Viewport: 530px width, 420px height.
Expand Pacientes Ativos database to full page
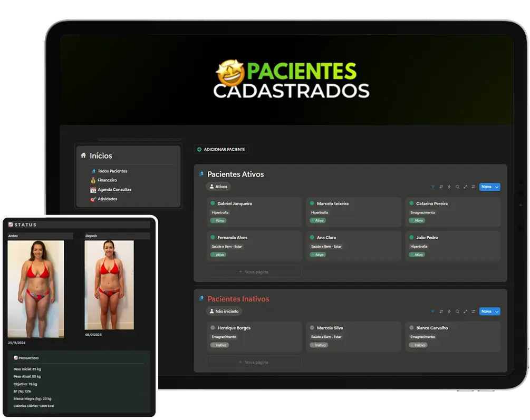pos(465,187)
